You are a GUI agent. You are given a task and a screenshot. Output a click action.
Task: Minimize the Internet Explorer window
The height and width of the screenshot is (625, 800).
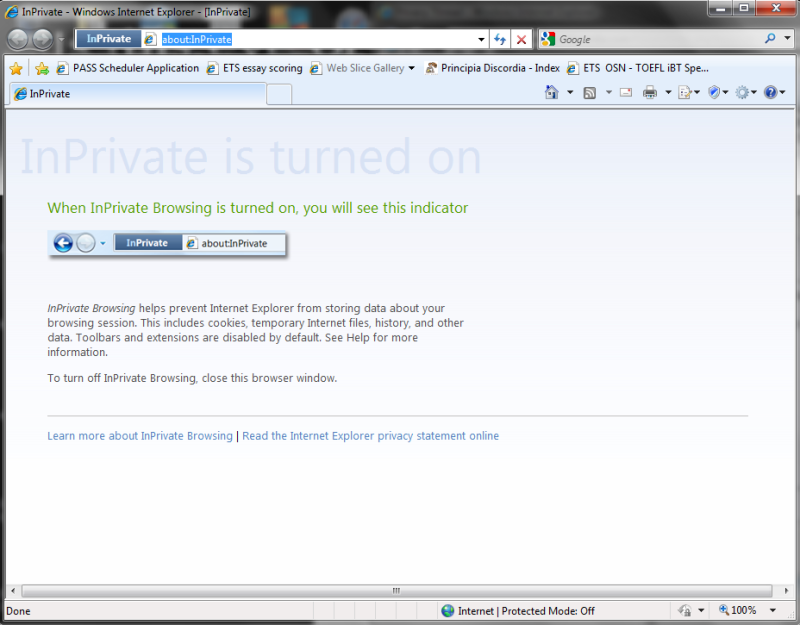[720, 8]
